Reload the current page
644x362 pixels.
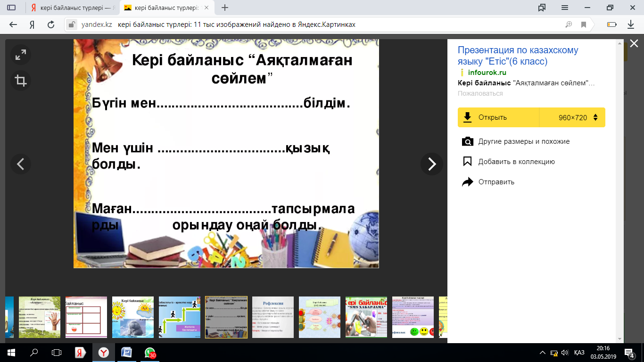coord(51,25)
